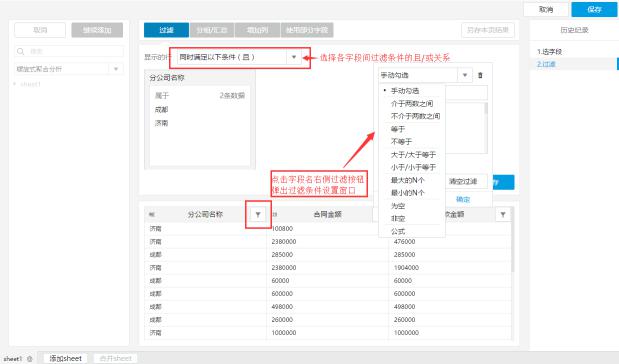Click the magnifier icon in the search box

21,51
